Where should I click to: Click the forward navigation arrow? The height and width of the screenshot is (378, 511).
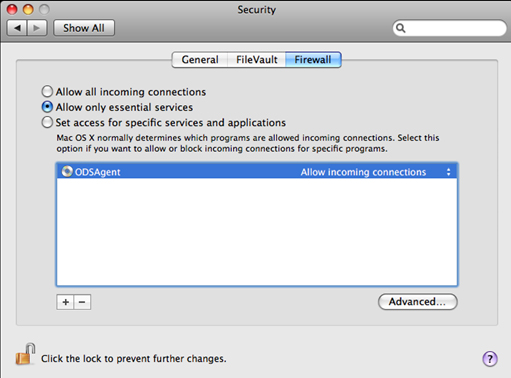point(37,28)
